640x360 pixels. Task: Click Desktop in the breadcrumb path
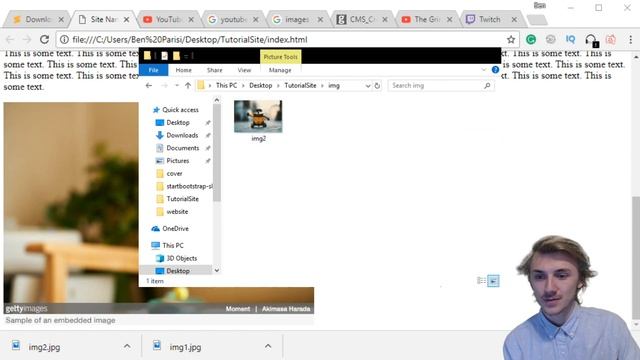[x=260, y=85]
